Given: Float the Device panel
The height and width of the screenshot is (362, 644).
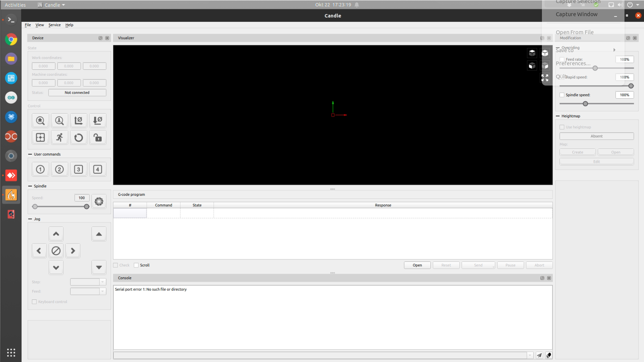Looking at the screenshot, I should pos(101,38).
